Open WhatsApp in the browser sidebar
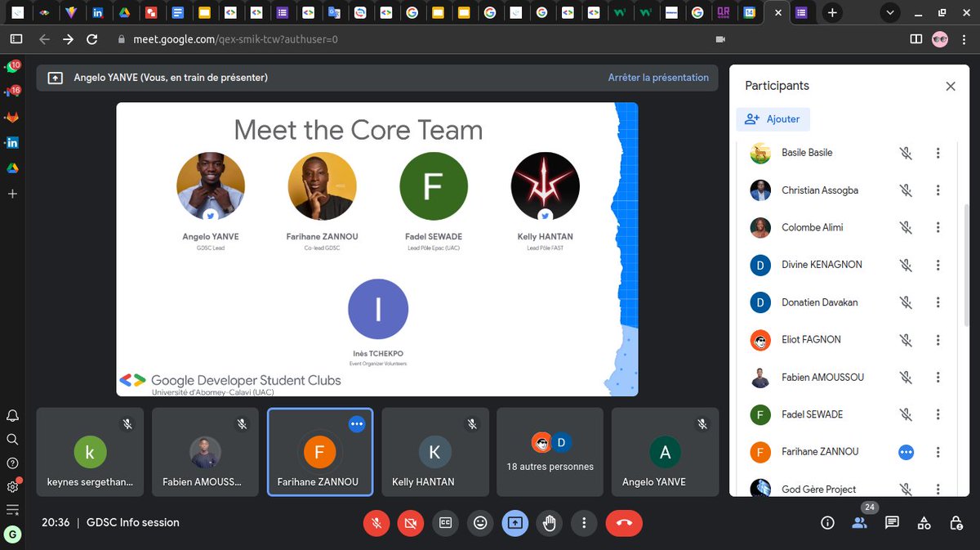 13,67
